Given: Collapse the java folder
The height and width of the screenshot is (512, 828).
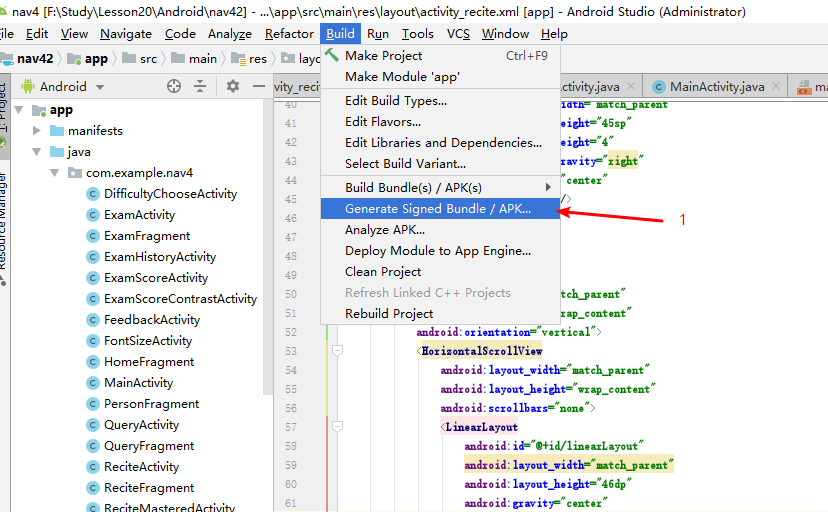Looking at the screenshot, I should click(x=36, y=152).
